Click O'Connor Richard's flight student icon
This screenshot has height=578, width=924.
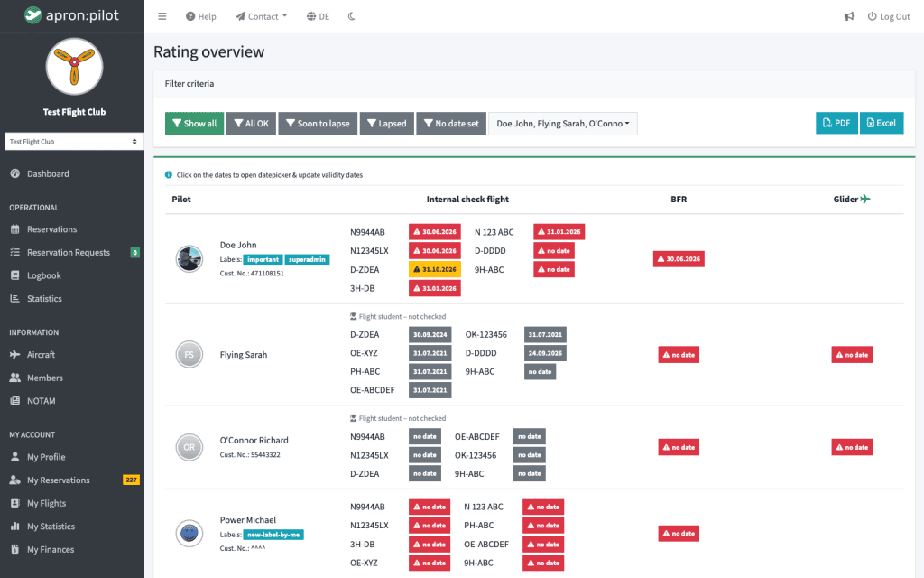354,418
